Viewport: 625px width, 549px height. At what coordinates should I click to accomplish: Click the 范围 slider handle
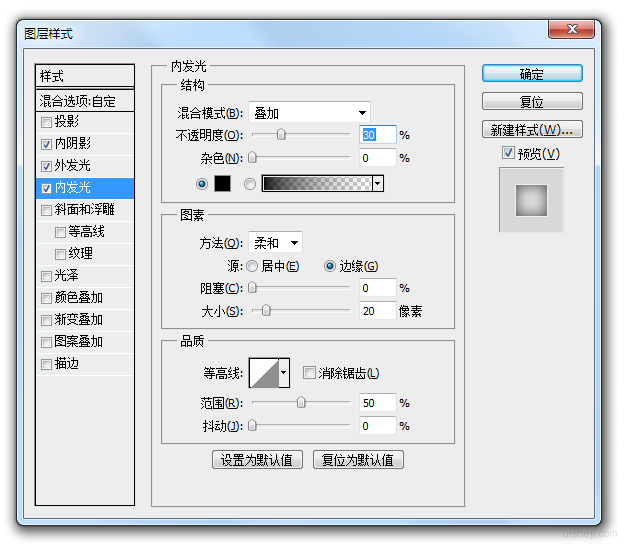click(301, 402)
